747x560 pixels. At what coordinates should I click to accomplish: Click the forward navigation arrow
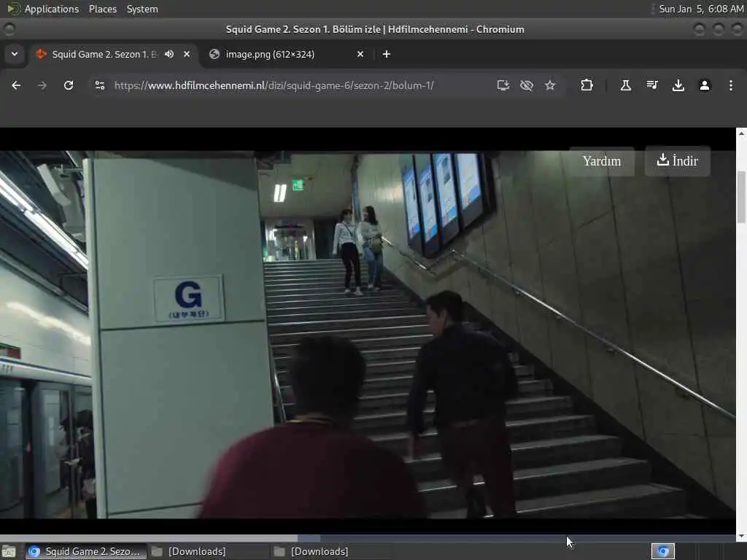click(x=42, y=85)
